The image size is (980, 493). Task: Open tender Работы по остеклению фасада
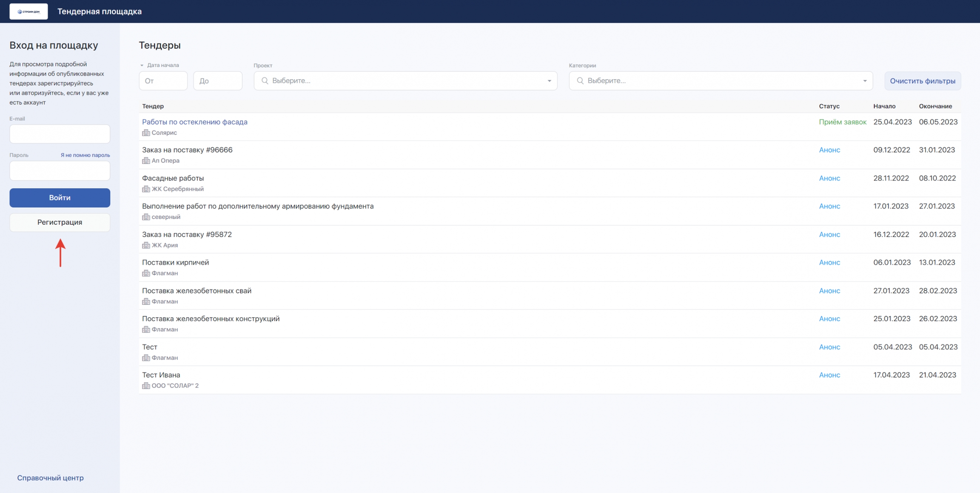click(x=194, y=122)
